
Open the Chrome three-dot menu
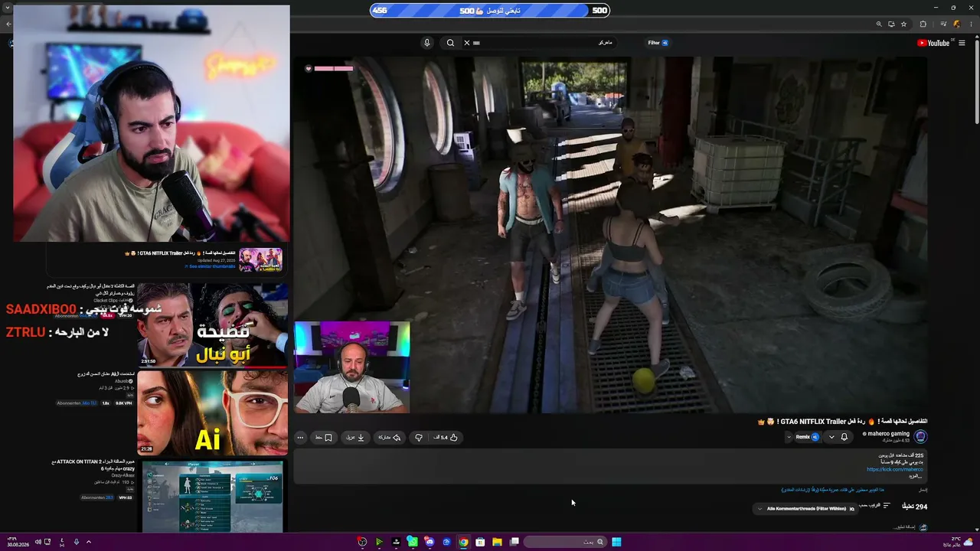click(x=971, y=24)
